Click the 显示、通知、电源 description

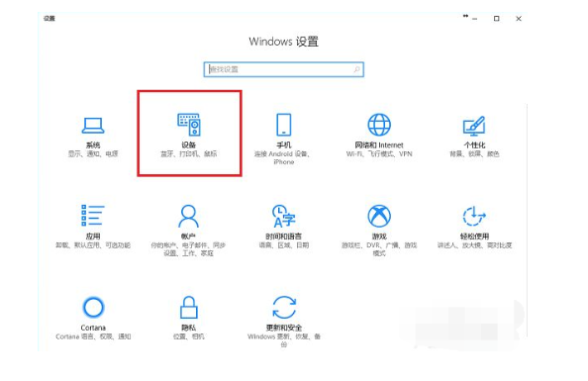coord(93,153)
